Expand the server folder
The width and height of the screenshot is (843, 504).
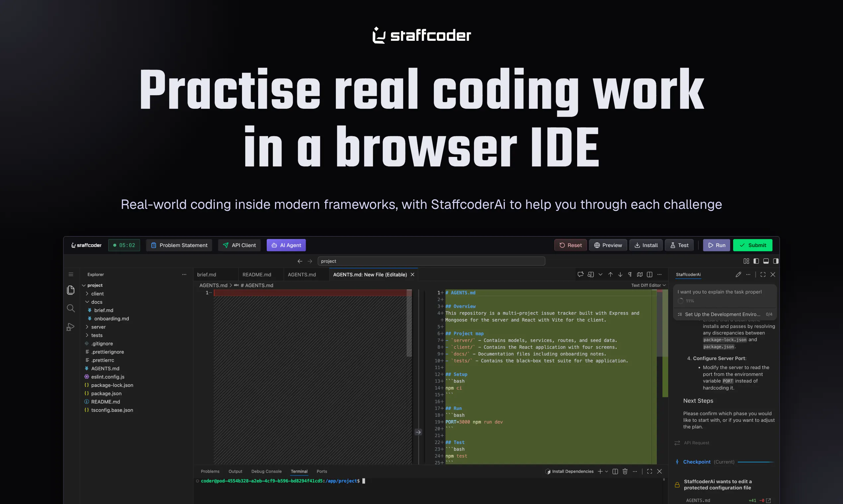[87, 327]
